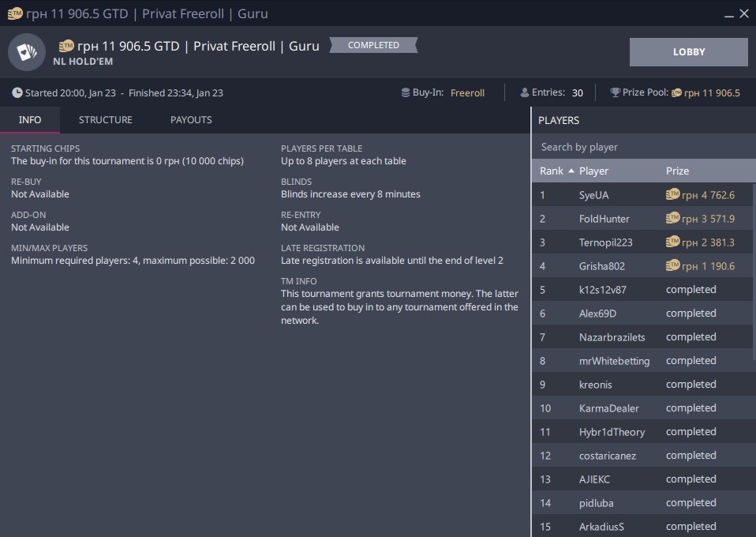Select player FoldHunter in the rankings
The width and height of the screenshot is (756, 537).
[604, 219]
